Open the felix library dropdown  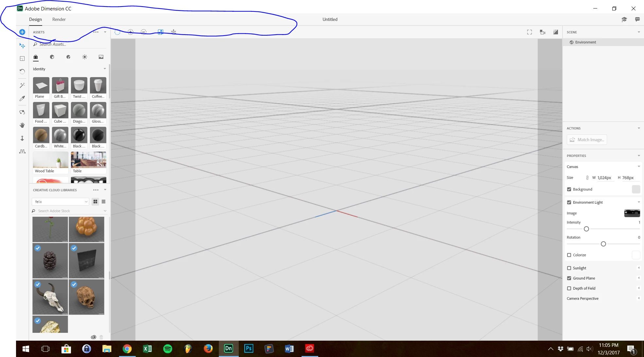[x=61, y=202]
